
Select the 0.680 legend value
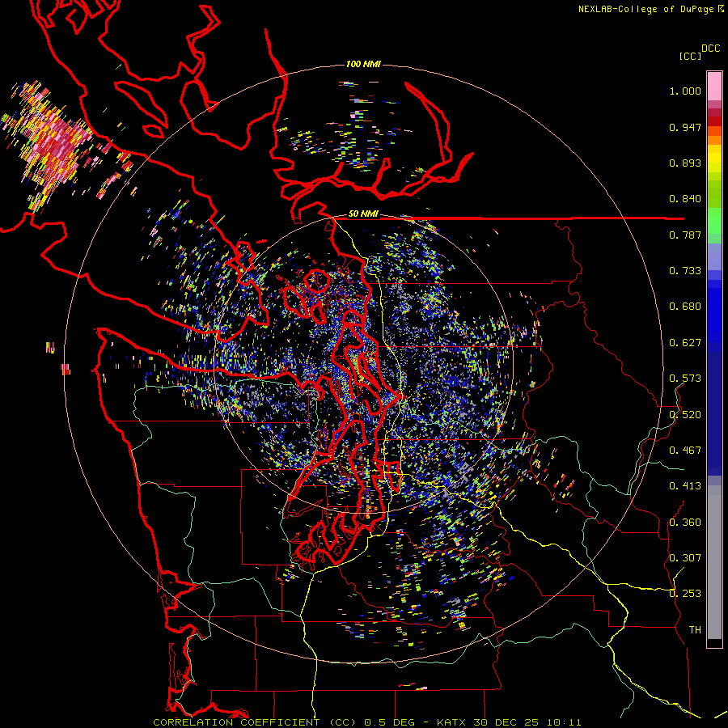pyautogui.click(x=685, y=307)
